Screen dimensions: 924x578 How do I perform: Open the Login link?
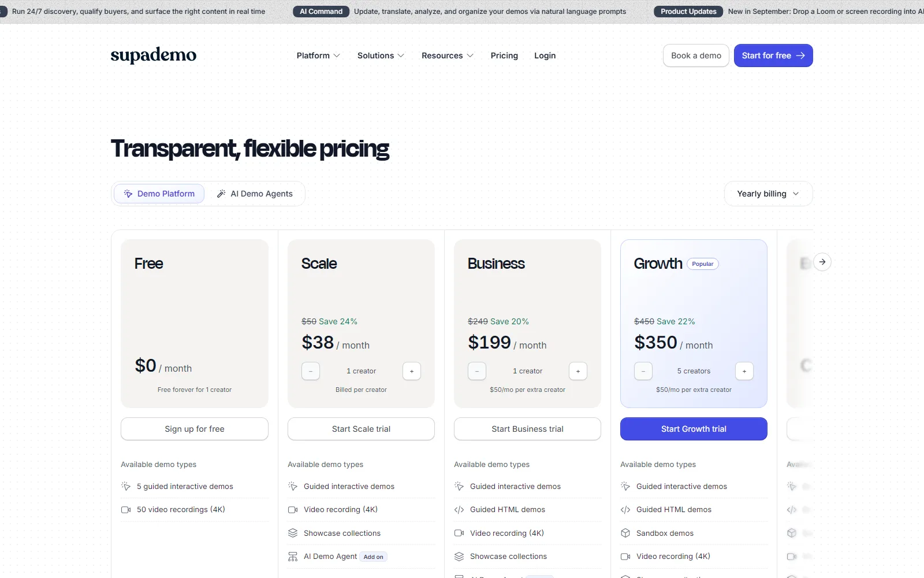point(545,55)
